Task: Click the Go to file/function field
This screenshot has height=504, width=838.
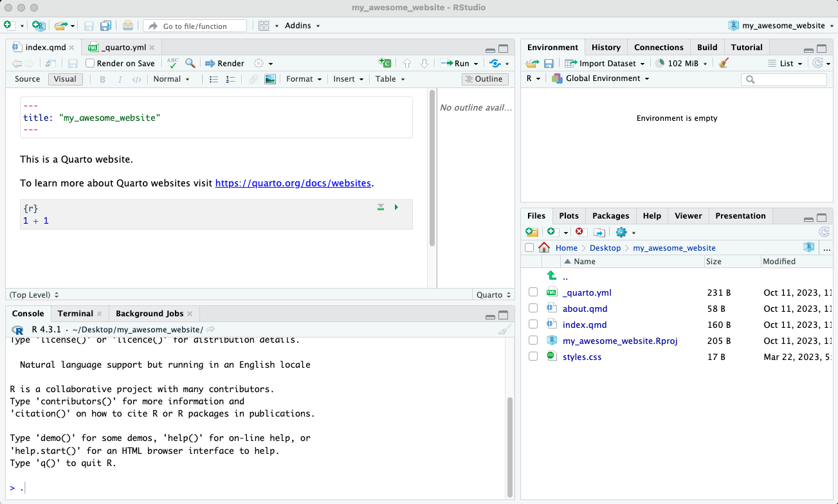Action: [x=195, y=26]
